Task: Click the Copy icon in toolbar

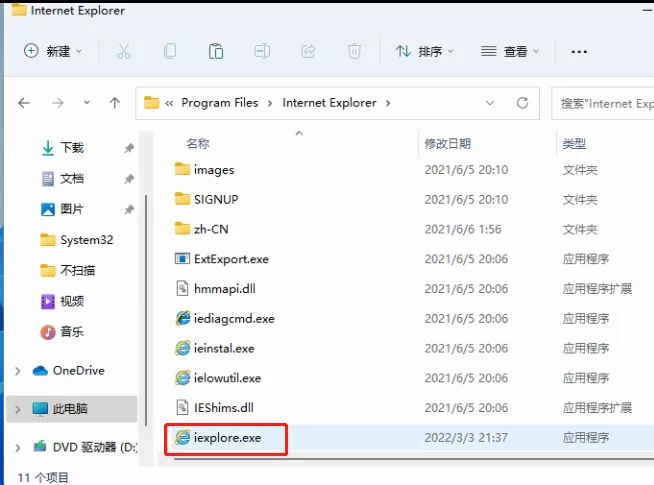Action: pyautogui.click(x=170, y=51)
